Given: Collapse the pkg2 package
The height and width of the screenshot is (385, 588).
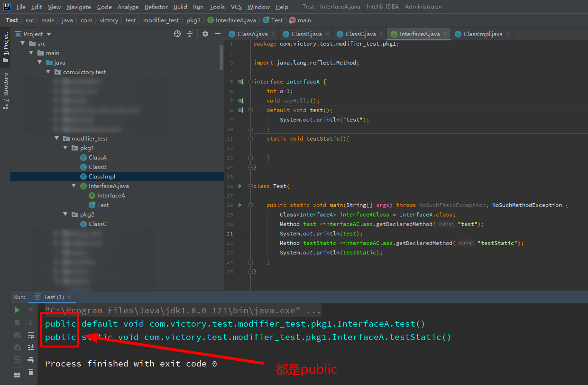Looking at the screenshot, I should pyautogui.click(x=65, y=214).
